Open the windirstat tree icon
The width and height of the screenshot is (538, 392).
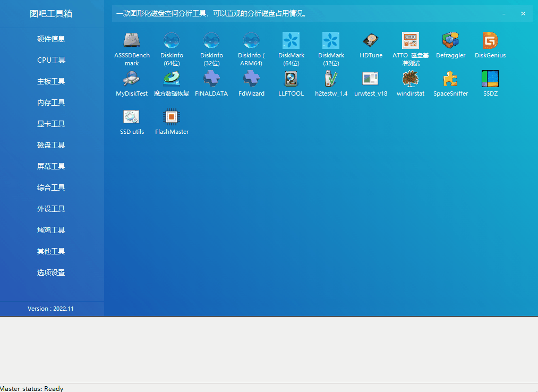tap(411, 79)
